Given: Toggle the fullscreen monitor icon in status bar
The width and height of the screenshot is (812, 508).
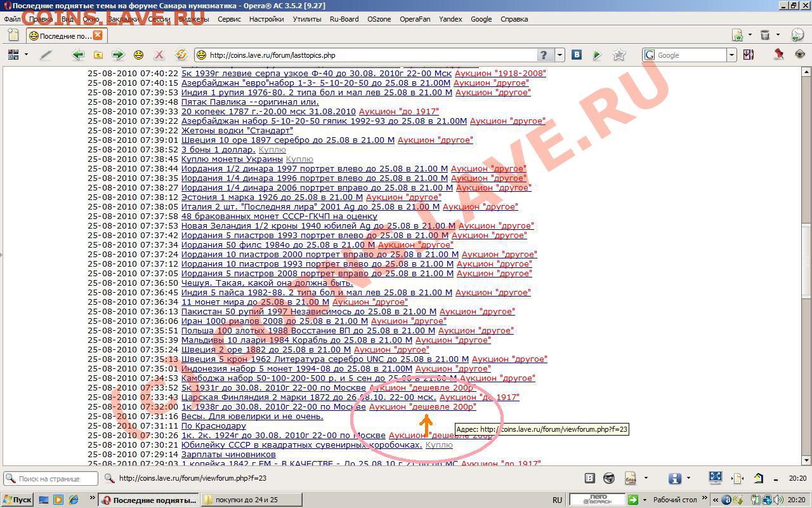Looking at the screenshot, I should 715,478.
